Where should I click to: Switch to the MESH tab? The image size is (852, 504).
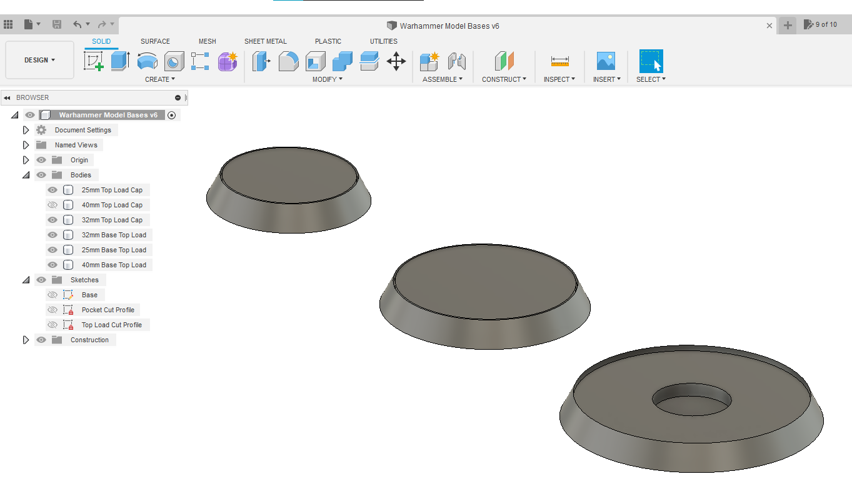[208, 41]
